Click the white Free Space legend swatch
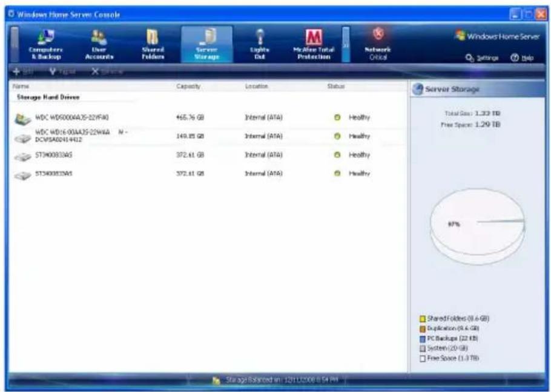This screenshot has width=551, height=392. pos(423,359)
